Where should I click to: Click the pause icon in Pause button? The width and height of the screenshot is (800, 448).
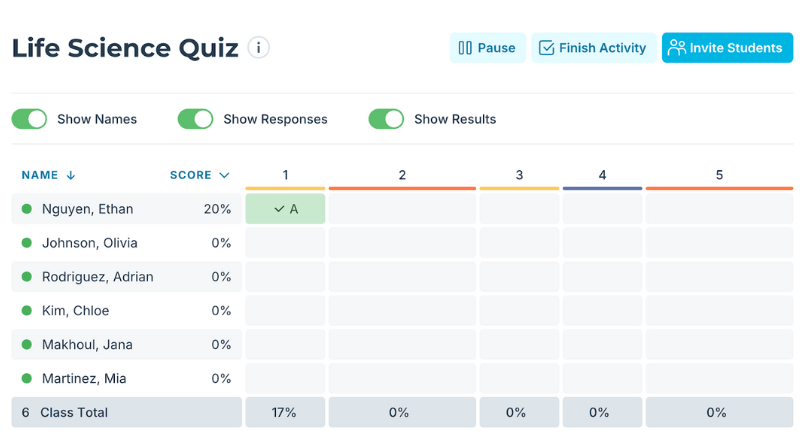click(x=465, y=48)
